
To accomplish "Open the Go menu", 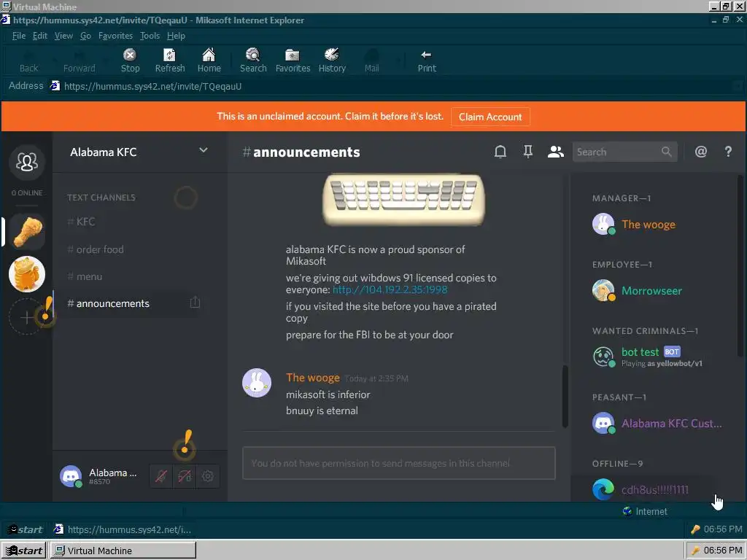I will [x=85, y=36].
